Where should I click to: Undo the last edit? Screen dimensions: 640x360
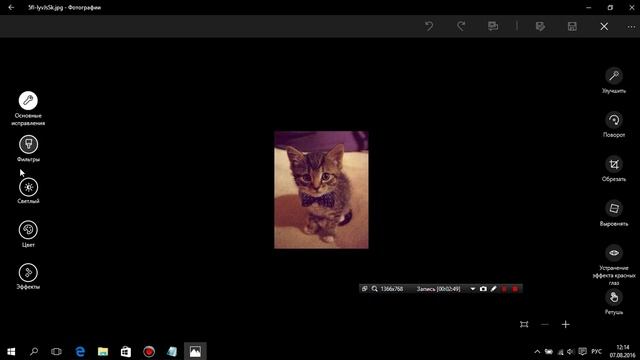pyautogui.click(x=429, y=27)
